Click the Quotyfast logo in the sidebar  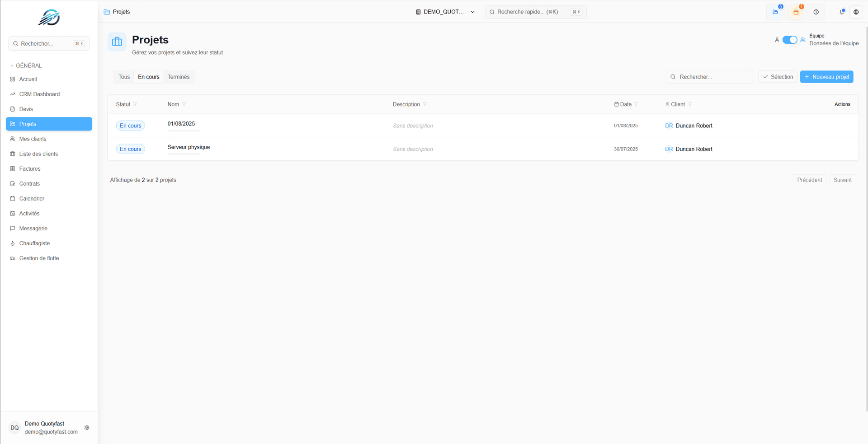(x=49, y=18)
